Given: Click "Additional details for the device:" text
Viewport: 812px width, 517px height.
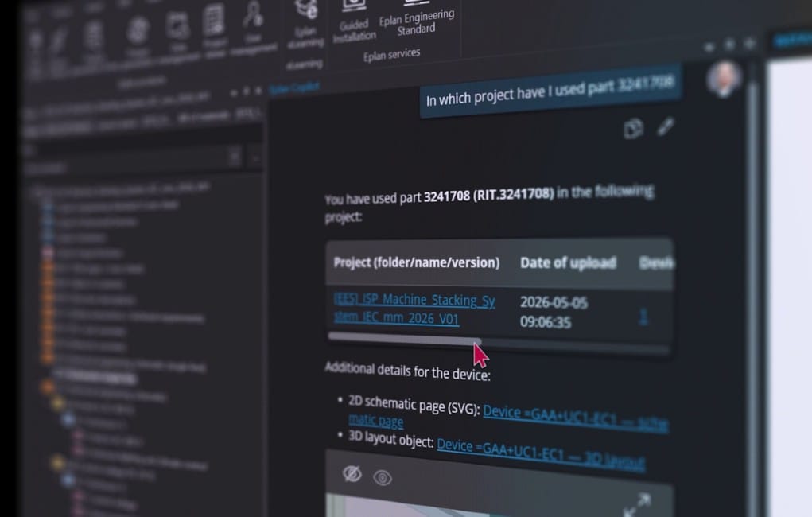Looking at the screenshot, I should (407, 371).
